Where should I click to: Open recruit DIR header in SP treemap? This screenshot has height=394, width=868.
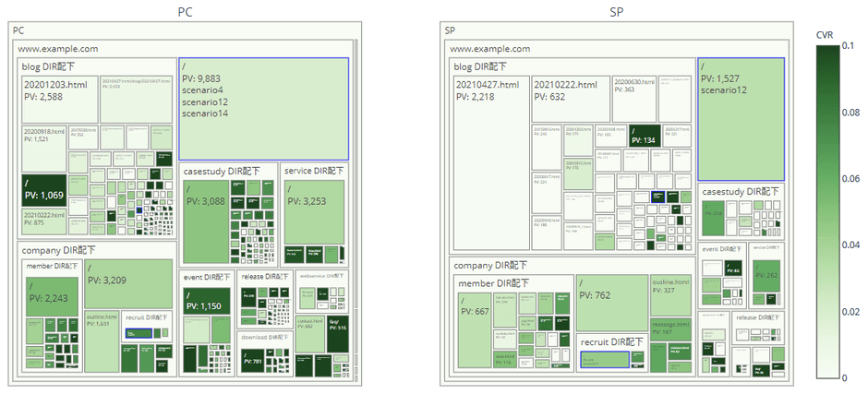tap(611, 342)
